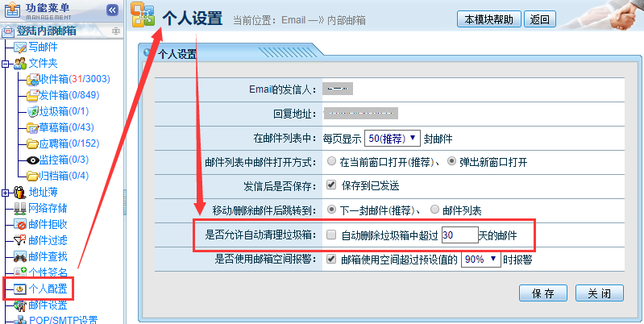This screenshot has width=644, height=324.
Task: Click the 垃圾箱 recycle bin icon
Action: (32, 111)
